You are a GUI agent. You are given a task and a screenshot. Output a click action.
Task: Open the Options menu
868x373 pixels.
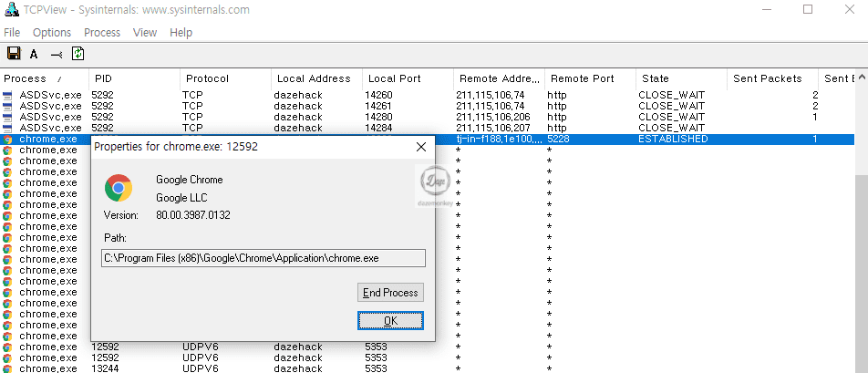point(52,33)
